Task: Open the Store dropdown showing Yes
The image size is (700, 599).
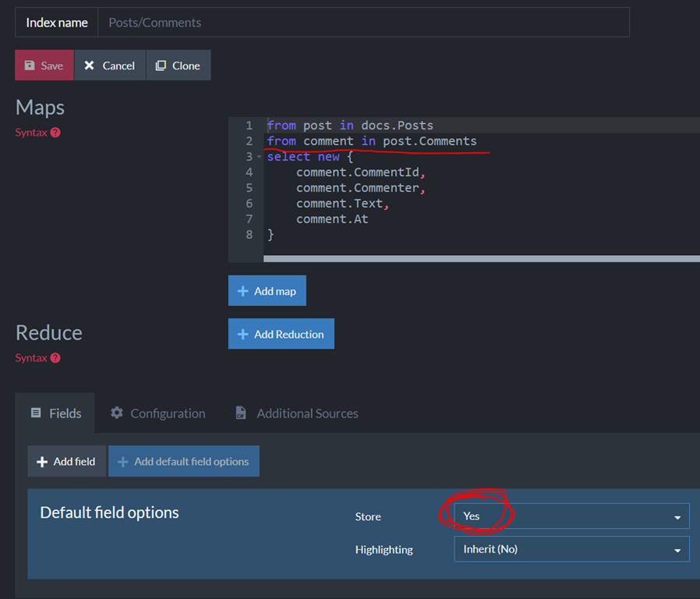Action: coord(571,516)
